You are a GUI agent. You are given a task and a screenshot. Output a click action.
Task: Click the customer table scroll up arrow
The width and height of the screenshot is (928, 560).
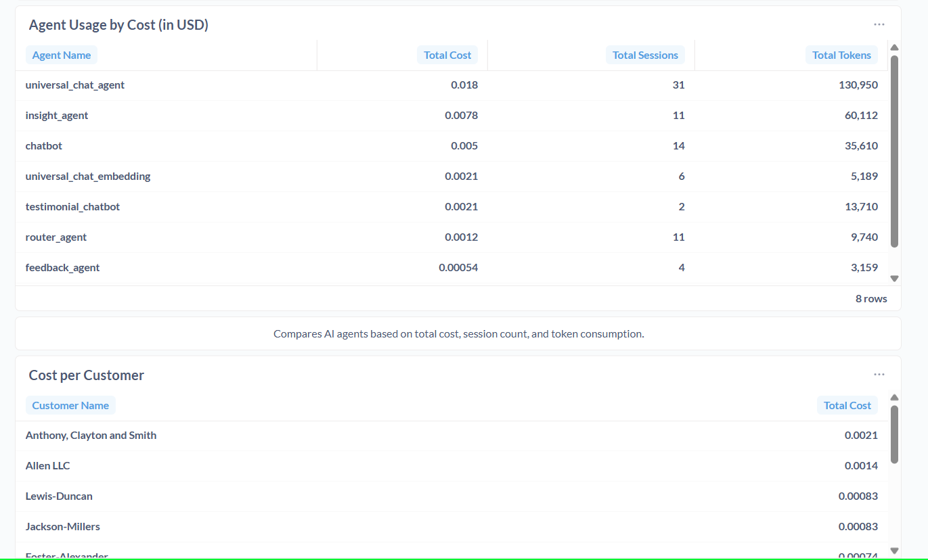coord(894,398)
